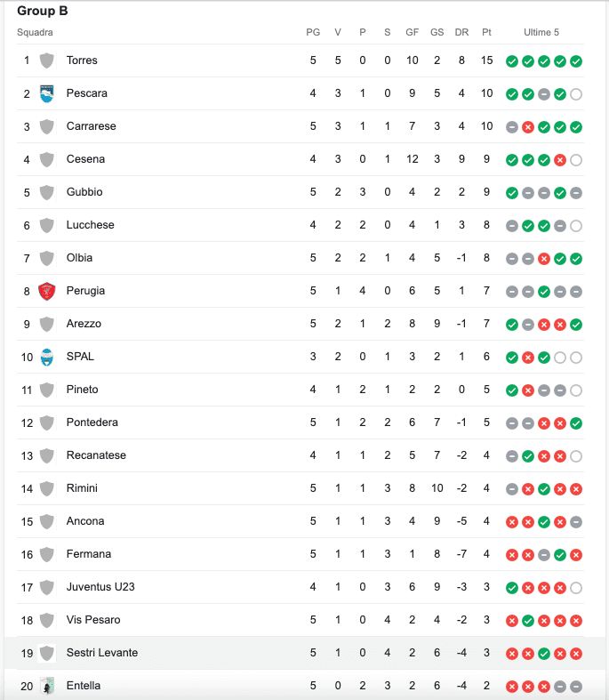This screenshot has height=700, width=609.
Task: Click the DR column header
Action: [461, 32]
